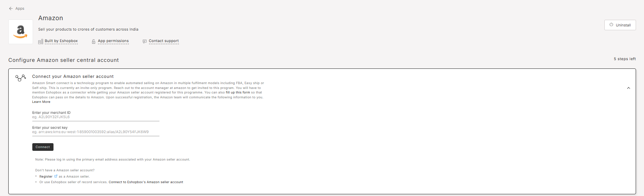Open App permissions link
This screenshot has height=196, width=644.
113,41
